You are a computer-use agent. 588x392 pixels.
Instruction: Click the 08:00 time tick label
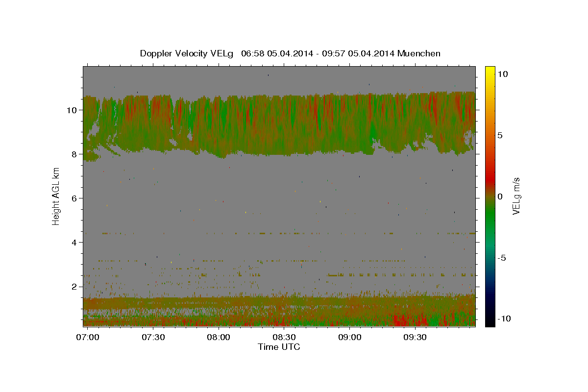(219, 338)
